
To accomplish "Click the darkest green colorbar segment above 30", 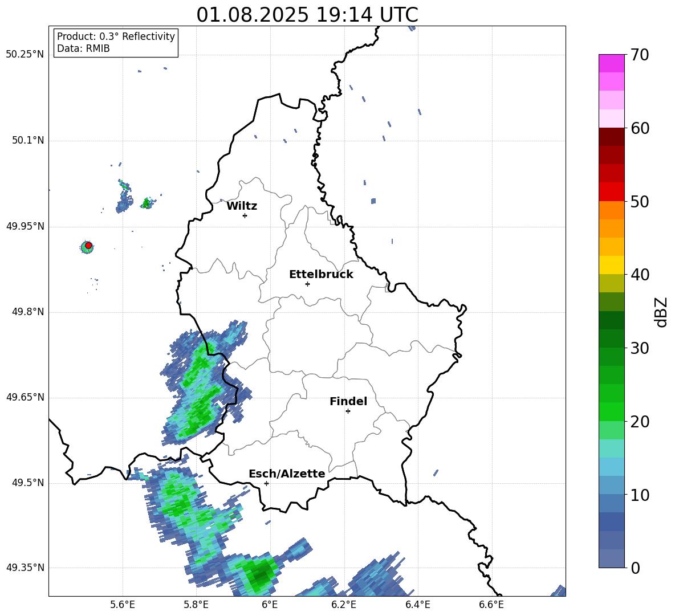I will [x=611, y=320].
